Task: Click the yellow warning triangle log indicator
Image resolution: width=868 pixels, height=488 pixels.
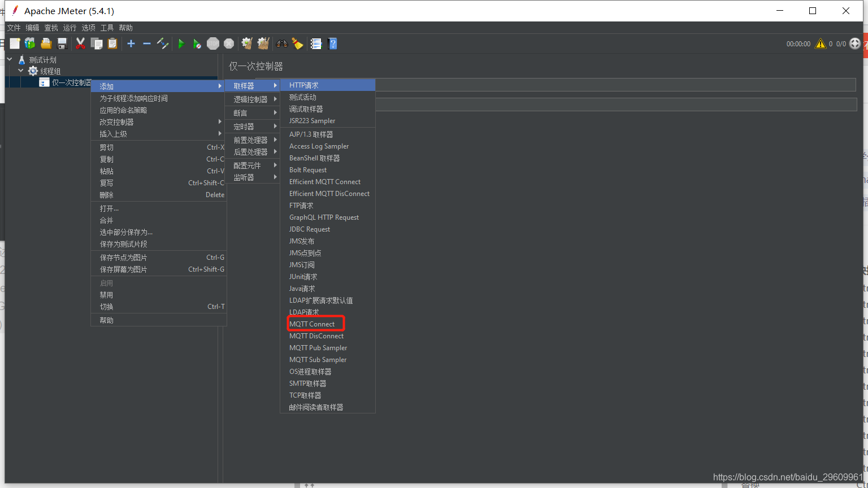Action: [821, 43]
